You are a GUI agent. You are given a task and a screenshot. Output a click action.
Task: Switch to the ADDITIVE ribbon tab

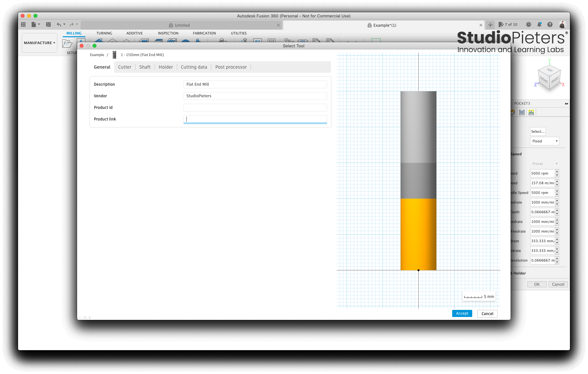click(135, 33)
